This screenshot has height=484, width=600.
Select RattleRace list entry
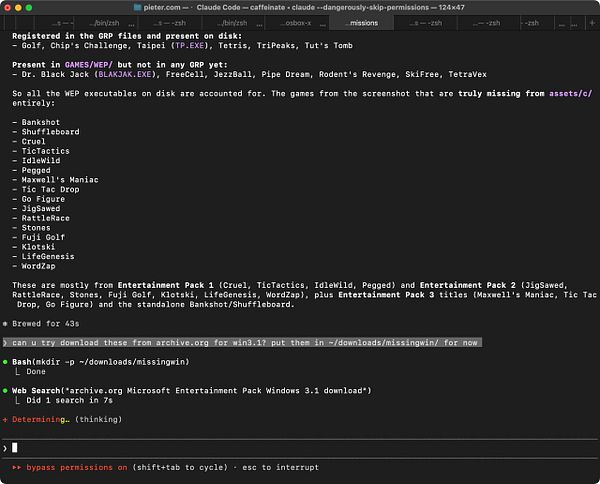click(x=46, y=218)
